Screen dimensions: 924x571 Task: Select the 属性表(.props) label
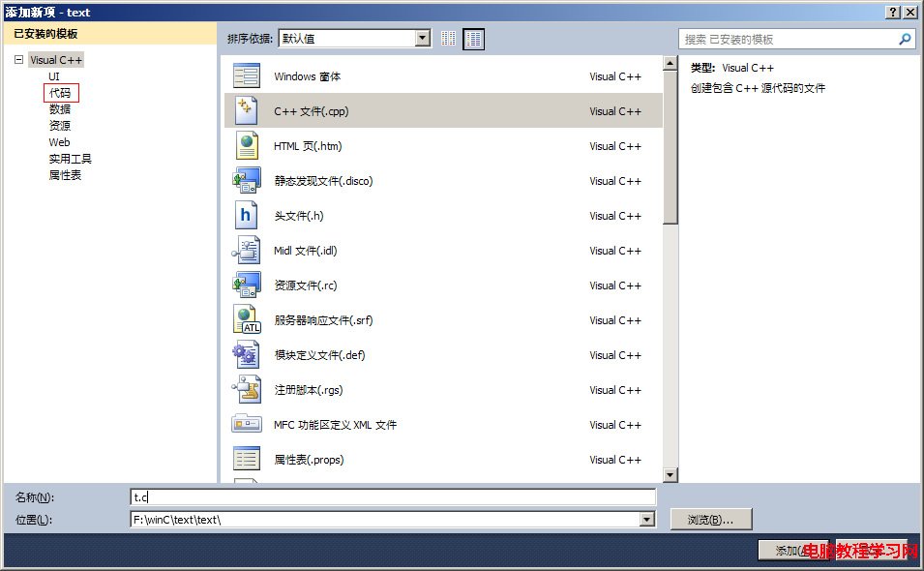309,459
